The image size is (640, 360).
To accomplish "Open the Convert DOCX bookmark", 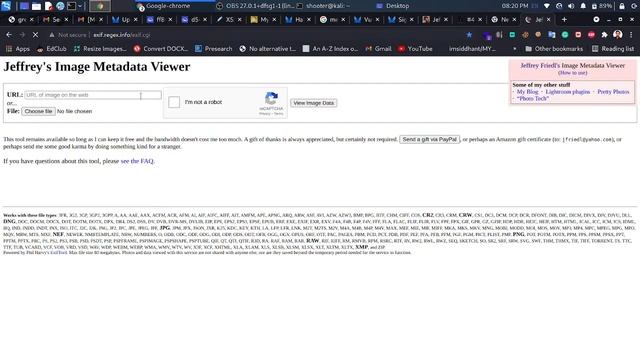I will [160, 49].
